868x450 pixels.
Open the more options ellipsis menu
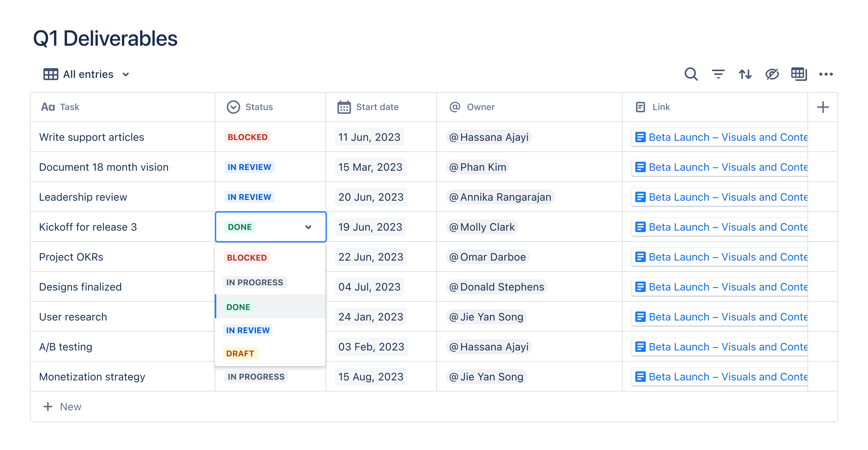point(826,74)
